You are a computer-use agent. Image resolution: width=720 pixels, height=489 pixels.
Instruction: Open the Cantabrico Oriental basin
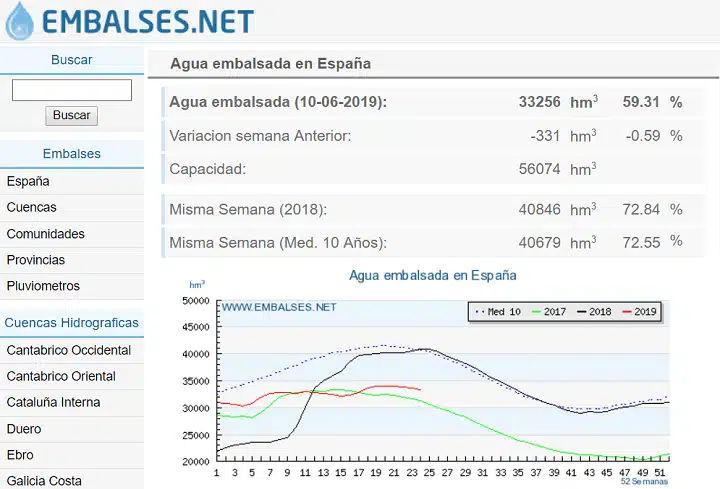[x=61, y=376]
